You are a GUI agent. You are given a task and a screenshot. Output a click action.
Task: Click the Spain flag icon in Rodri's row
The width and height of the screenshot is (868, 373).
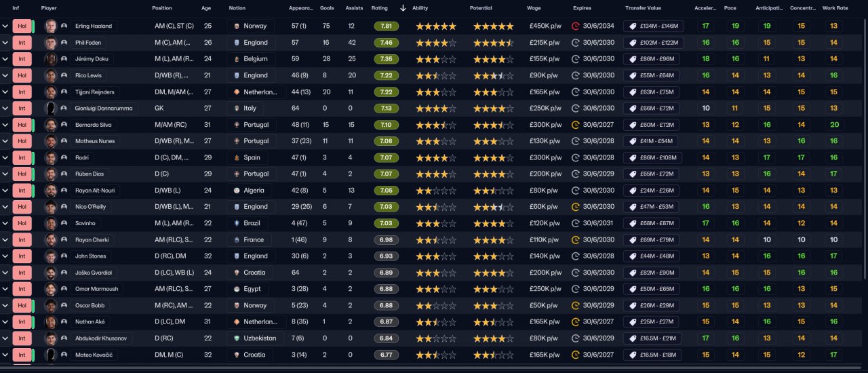(x=237, y=157)
